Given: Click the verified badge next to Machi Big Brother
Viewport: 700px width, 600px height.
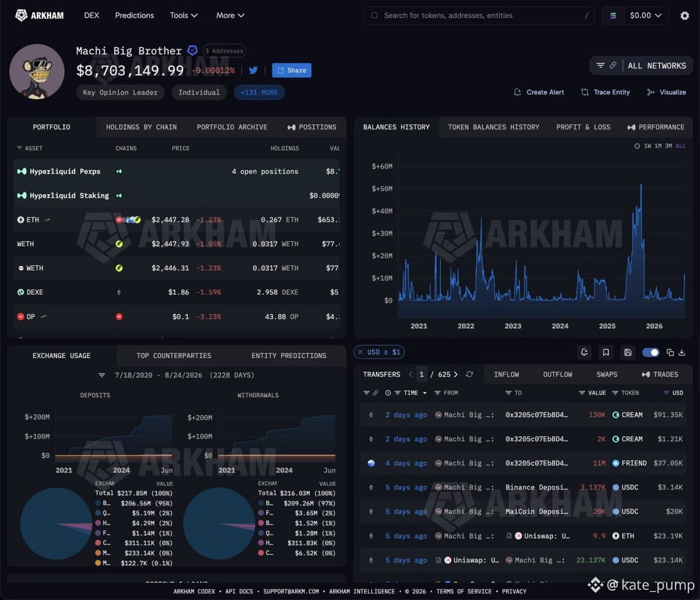Looking at the screenshot, I should (x=192, y=51).
